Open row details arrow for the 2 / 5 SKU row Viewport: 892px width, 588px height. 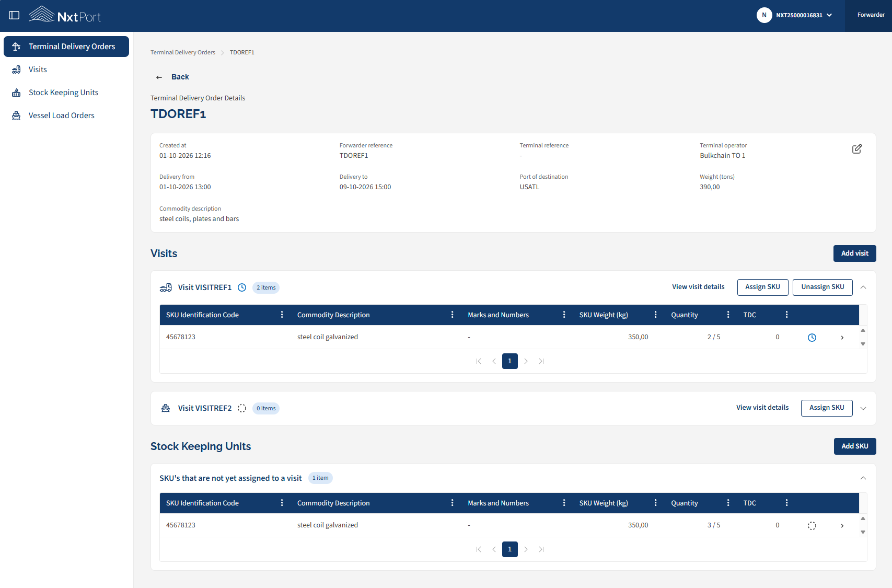(842, 338)
